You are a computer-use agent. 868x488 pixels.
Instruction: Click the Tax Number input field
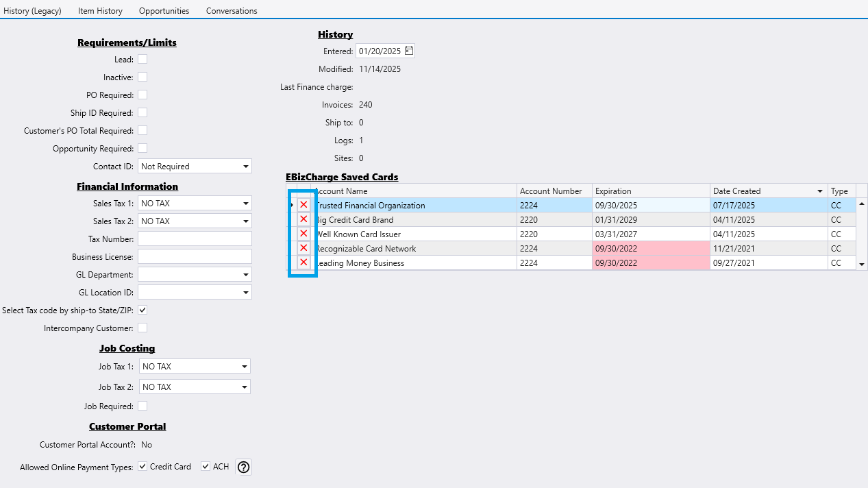click(195, 239)
